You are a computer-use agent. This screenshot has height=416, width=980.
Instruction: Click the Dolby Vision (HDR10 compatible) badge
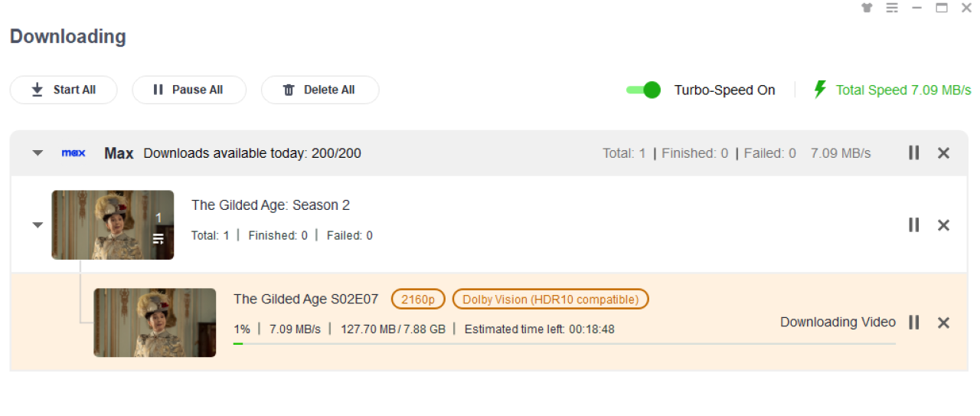tap(550, 300)
